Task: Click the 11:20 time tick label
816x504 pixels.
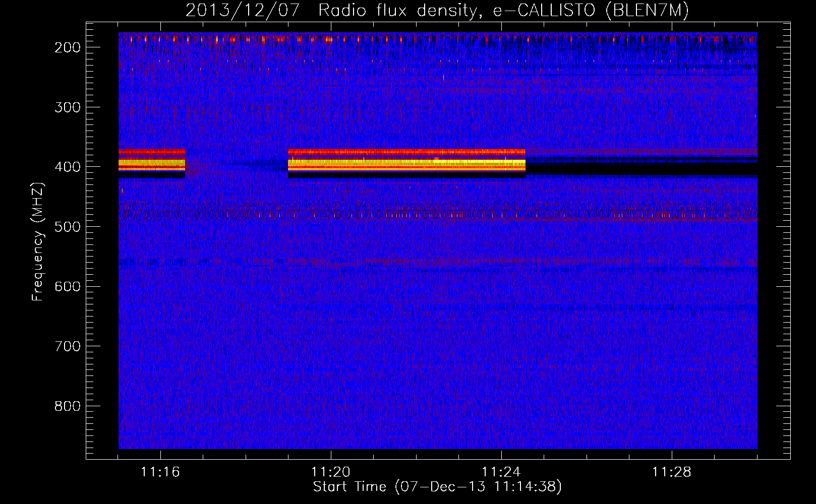Action: click(x=331, y=472)
